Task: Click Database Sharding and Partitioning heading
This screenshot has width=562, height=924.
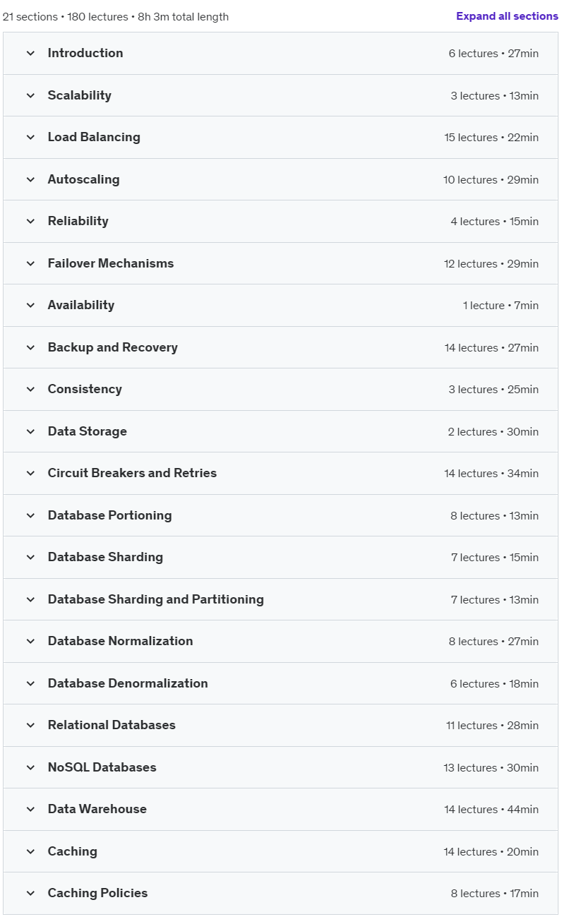Action: (155, 599)
